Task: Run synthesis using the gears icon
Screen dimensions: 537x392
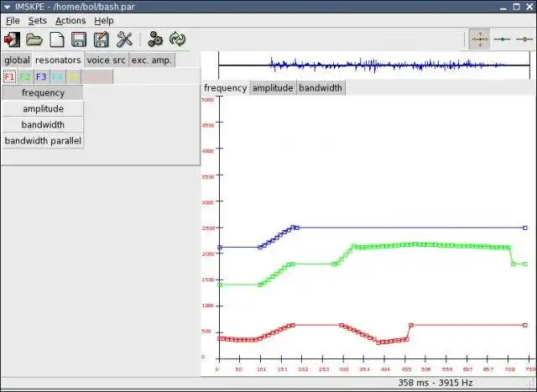Action: tap(155, 39)
